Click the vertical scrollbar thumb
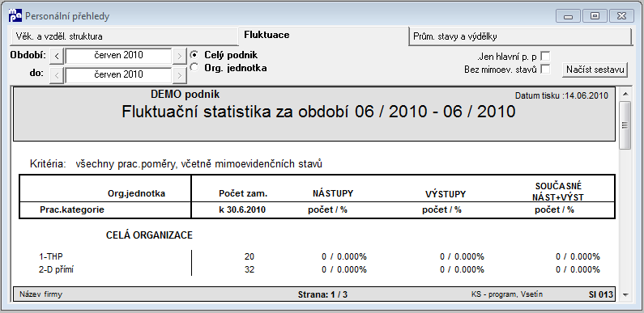 click(x=625, y=125)
